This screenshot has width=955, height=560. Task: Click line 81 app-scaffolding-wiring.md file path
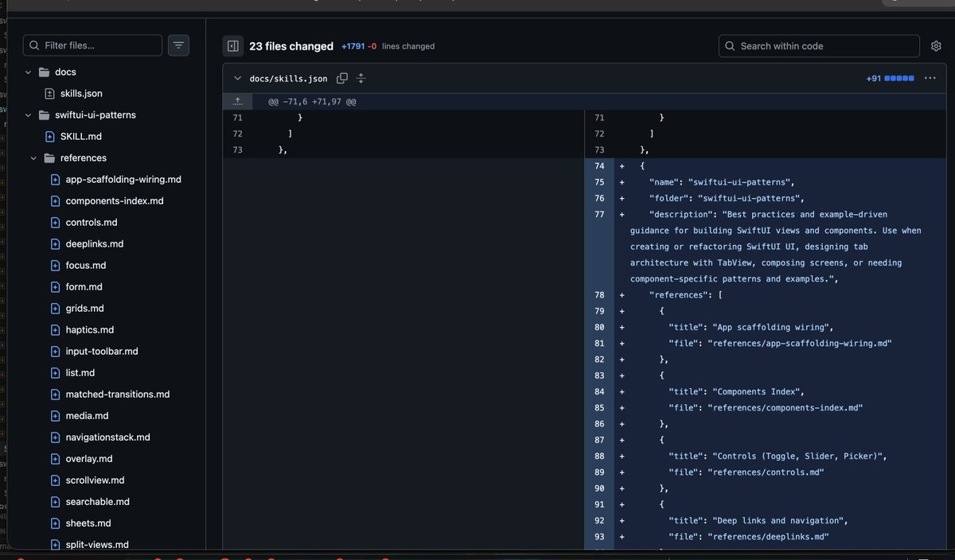click(801, 343)
